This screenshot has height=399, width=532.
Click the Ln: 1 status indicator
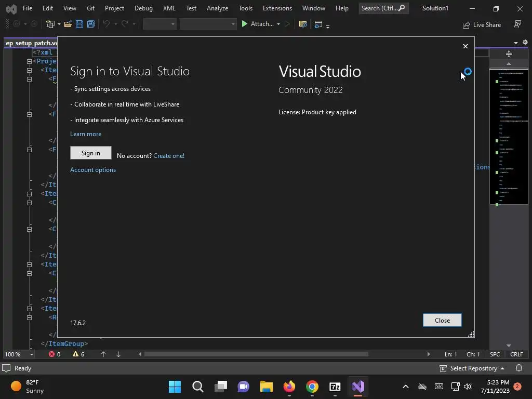[x=451, y=354]
